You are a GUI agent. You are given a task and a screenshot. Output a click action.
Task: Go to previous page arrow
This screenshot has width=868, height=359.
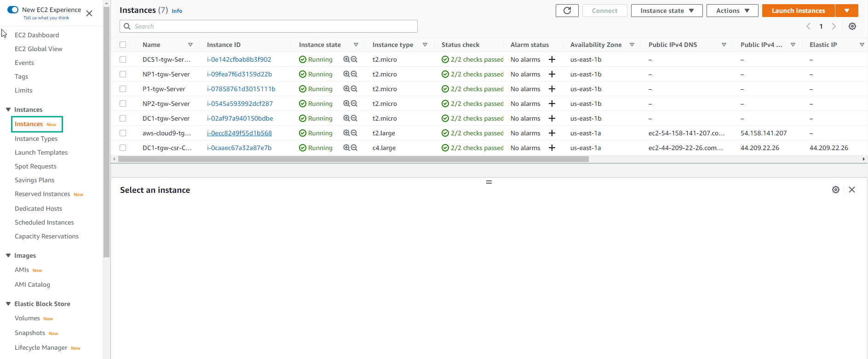(808, 26)
